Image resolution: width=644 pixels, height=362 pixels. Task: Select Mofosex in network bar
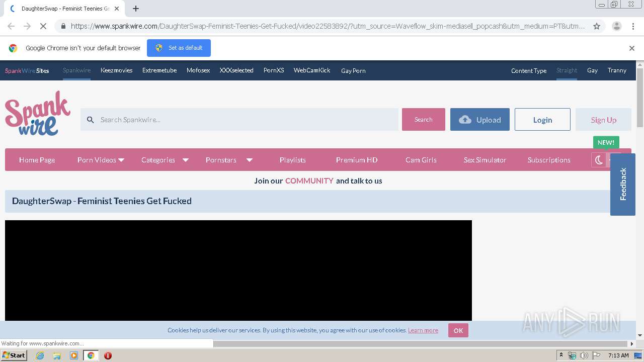tap(198, 70)
